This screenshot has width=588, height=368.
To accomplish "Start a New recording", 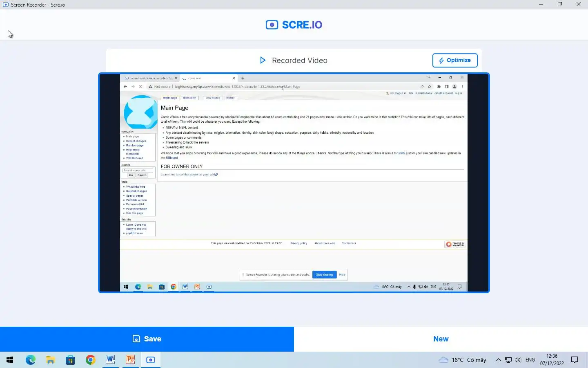I will point(441,339).
